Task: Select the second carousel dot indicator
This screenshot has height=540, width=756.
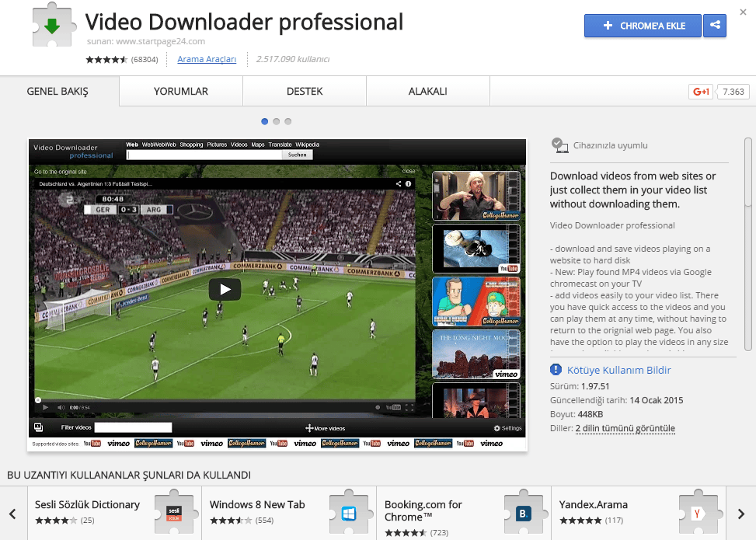Action: point(277,121)
